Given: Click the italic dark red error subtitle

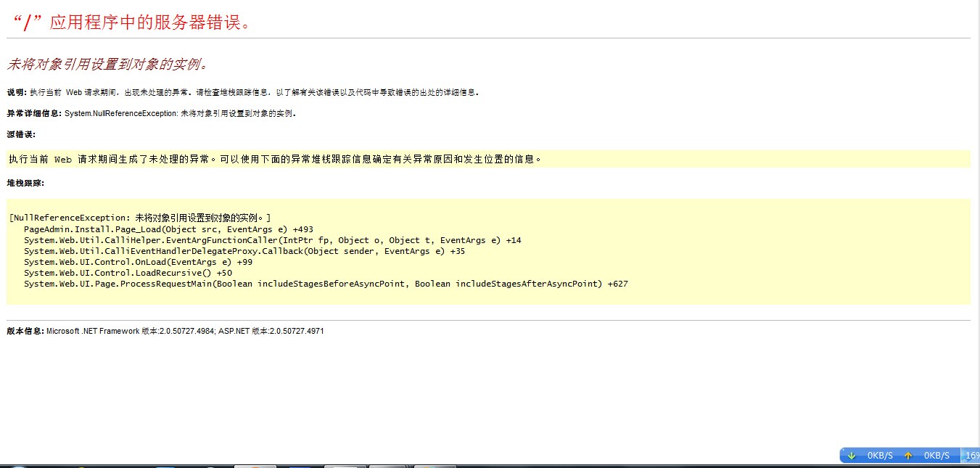Looking at the screenshot, I should click(109, 64).
